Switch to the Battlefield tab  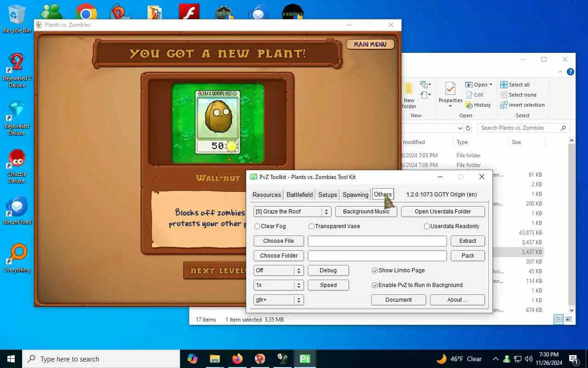(x=300, y=195)
